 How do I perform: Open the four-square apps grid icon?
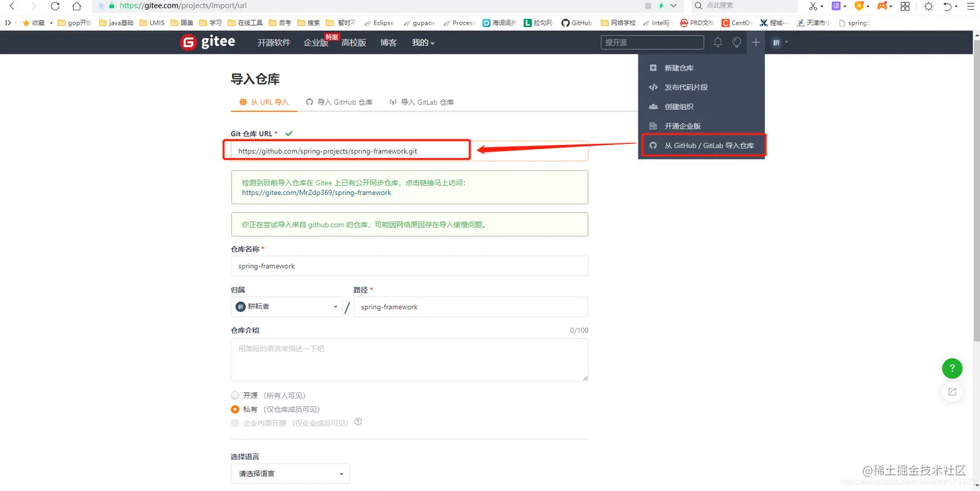coord(905,6)
